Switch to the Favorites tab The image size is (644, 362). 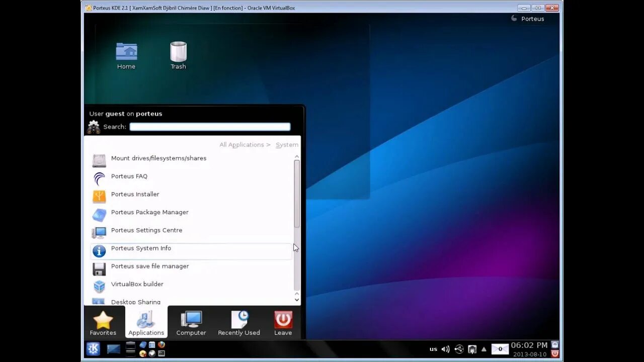103,323
